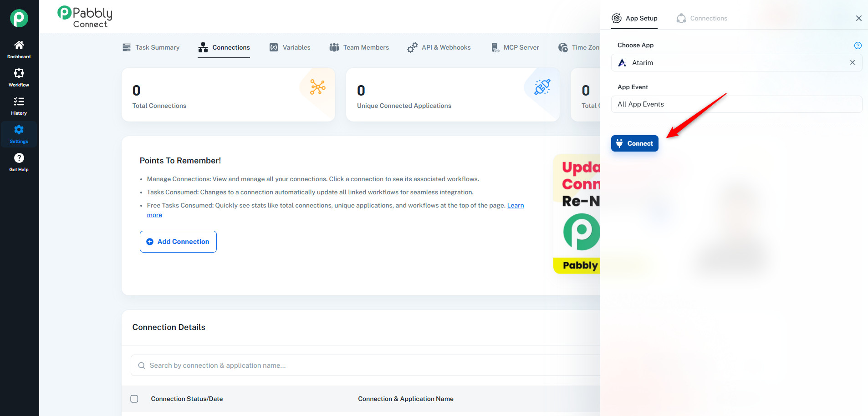Open the Choose App dropdown showing Atarim
This screenshot has width=868, height=416.
click(729, 63)
